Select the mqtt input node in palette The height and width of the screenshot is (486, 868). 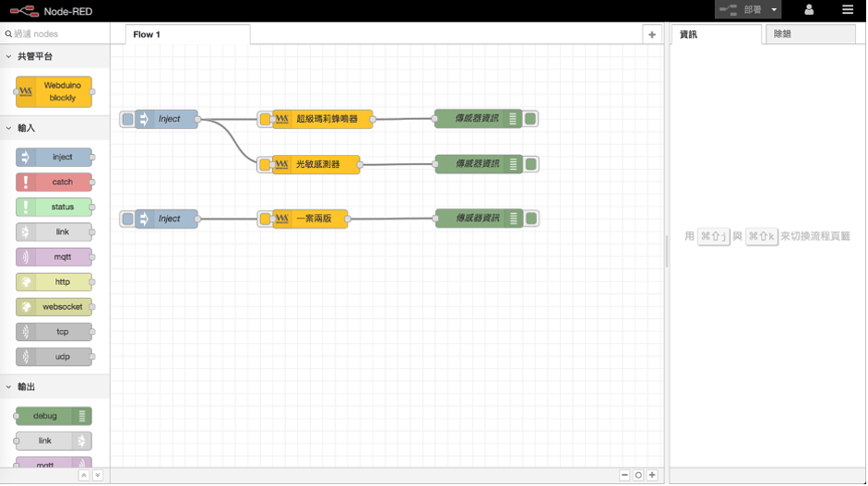tap(54, 257)
